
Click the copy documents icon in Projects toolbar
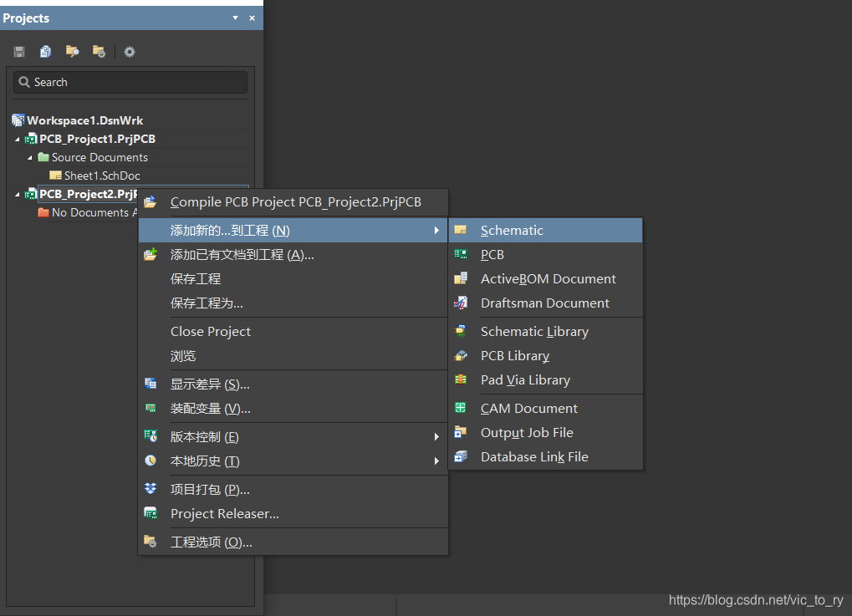point(46,52)
